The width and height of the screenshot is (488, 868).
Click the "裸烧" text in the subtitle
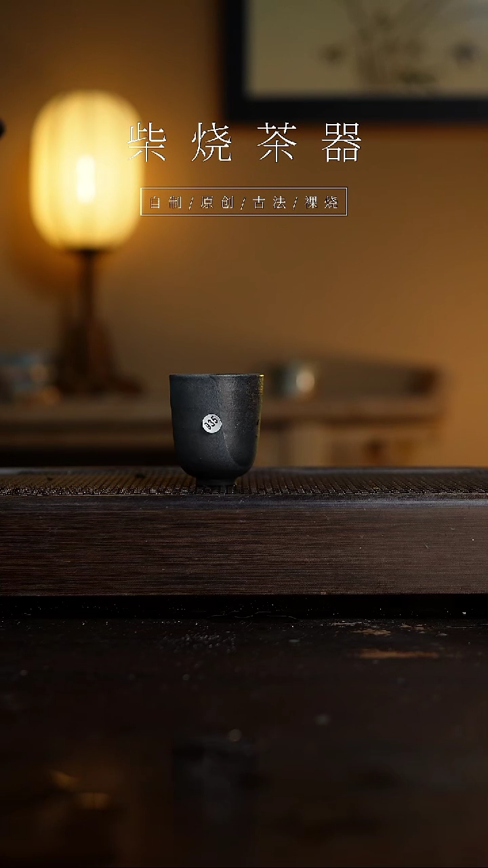pos(321,202)
